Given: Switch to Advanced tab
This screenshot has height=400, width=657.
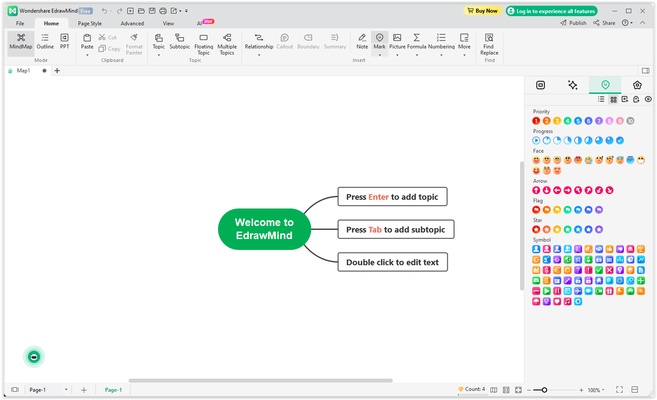Looking at the screenshot, I should point(132,23).
